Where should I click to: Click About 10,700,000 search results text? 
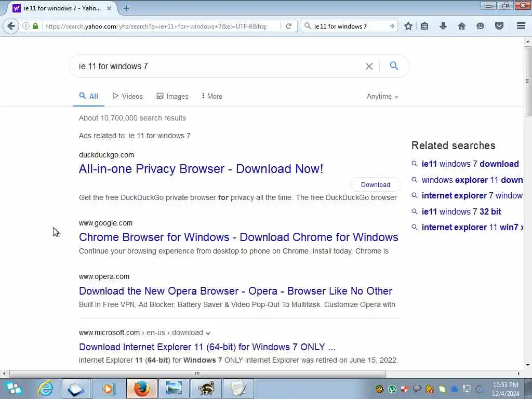(x=132, y=118)
